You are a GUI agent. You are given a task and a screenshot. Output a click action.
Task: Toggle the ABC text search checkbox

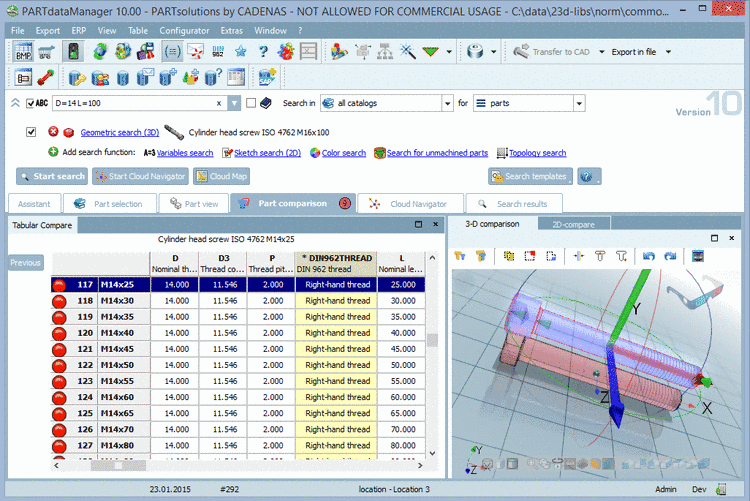(31, 103)
